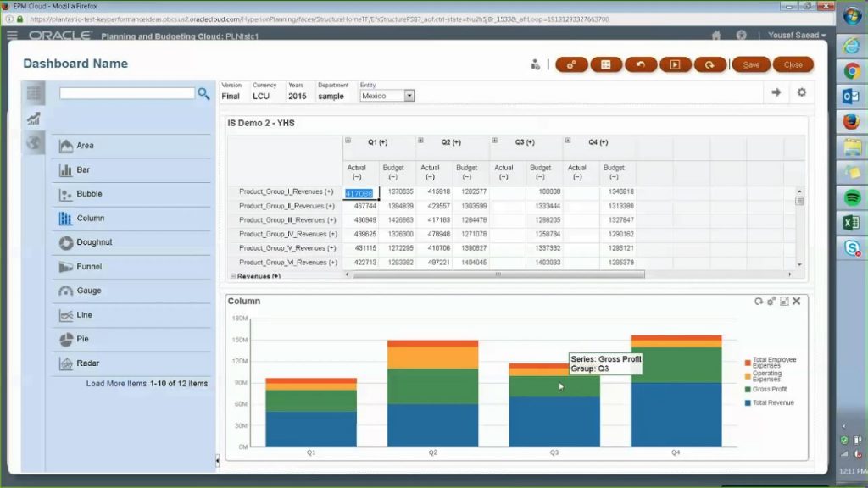Click the undo arrow toolbar button

coord(641,64)
